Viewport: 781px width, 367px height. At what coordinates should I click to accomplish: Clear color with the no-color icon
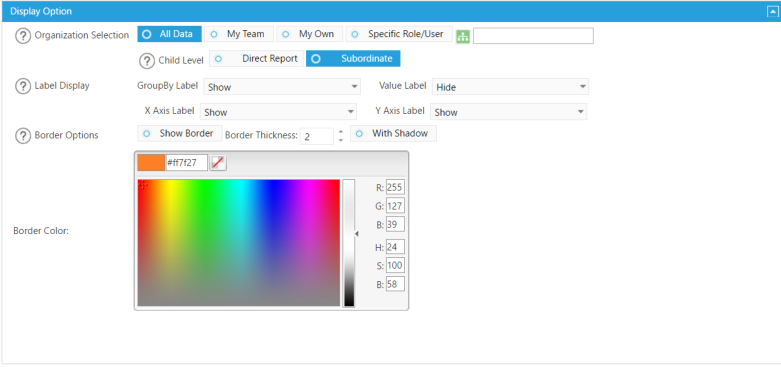coord(218,163)
